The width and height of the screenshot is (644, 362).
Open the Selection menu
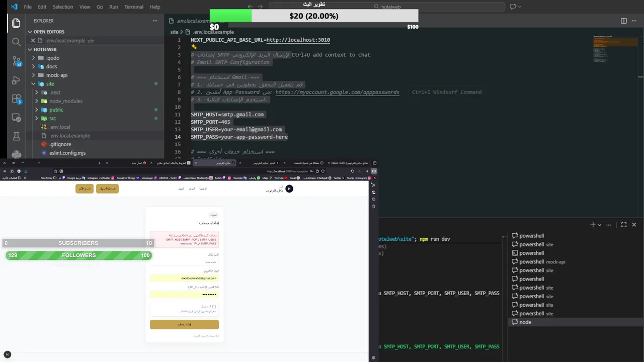point(63,7)
